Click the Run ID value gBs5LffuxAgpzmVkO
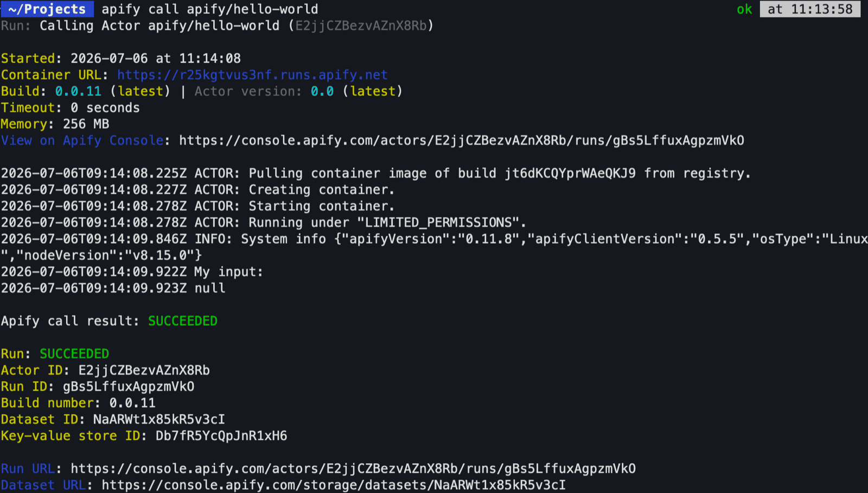 click(x=129, y=387)
